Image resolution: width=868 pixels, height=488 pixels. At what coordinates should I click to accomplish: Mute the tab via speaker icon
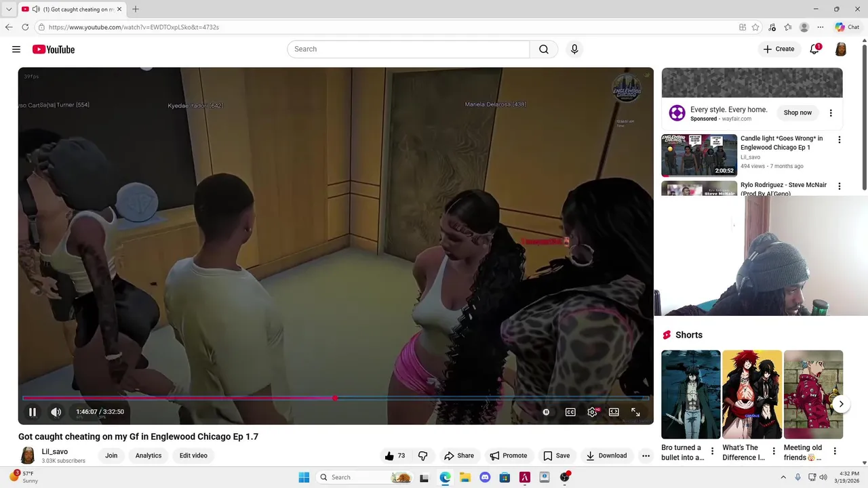pyautogui.click(x=36, y=9)
